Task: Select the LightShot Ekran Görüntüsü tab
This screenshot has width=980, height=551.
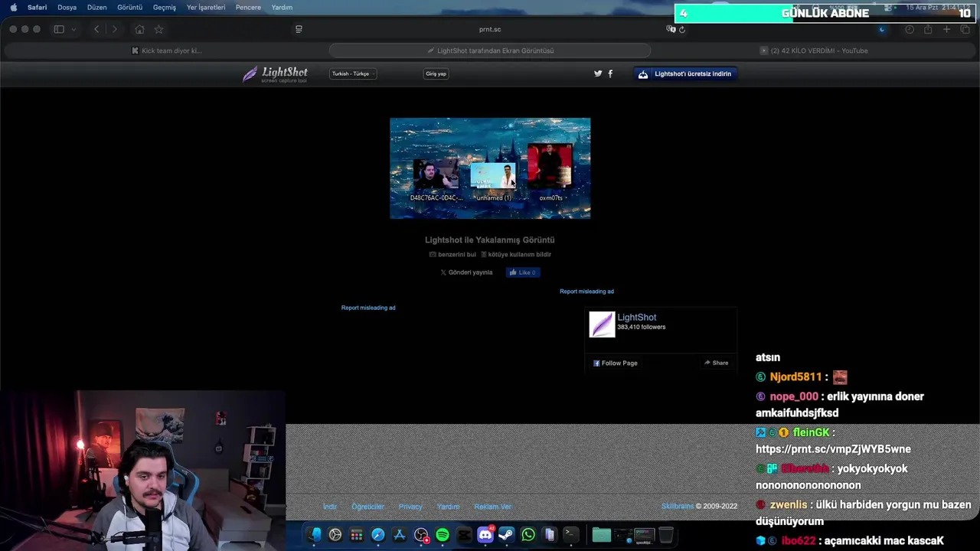Action: (490, 51)
